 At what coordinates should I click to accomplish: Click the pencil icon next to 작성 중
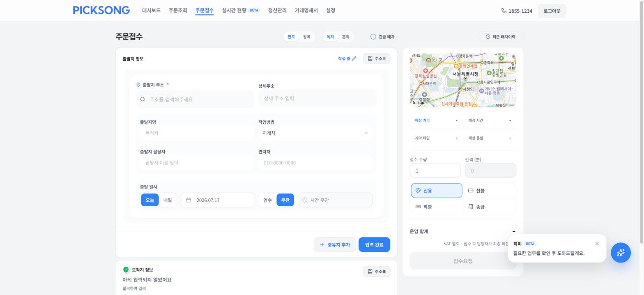354,59
